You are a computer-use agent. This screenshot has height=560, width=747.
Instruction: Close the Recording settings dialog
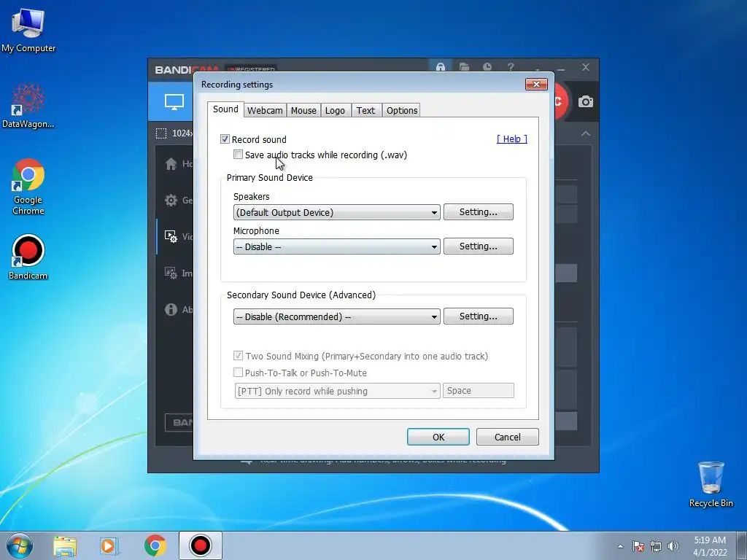(536, 85)
